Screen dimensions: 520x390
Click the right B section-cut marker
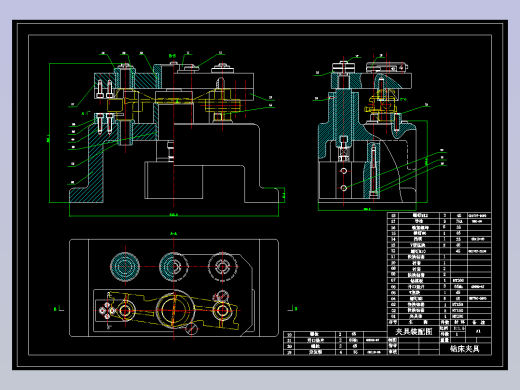coord(292,308)
